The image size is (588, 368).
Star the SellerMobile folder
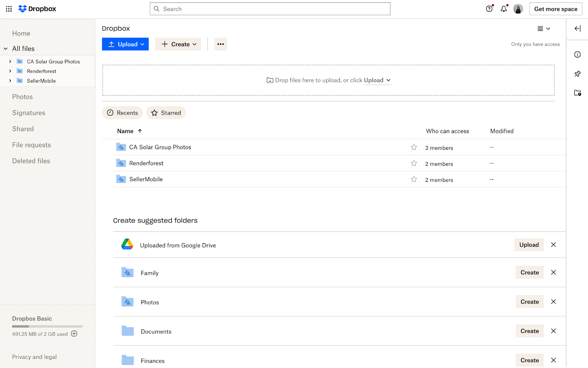(x=414, y=179)
